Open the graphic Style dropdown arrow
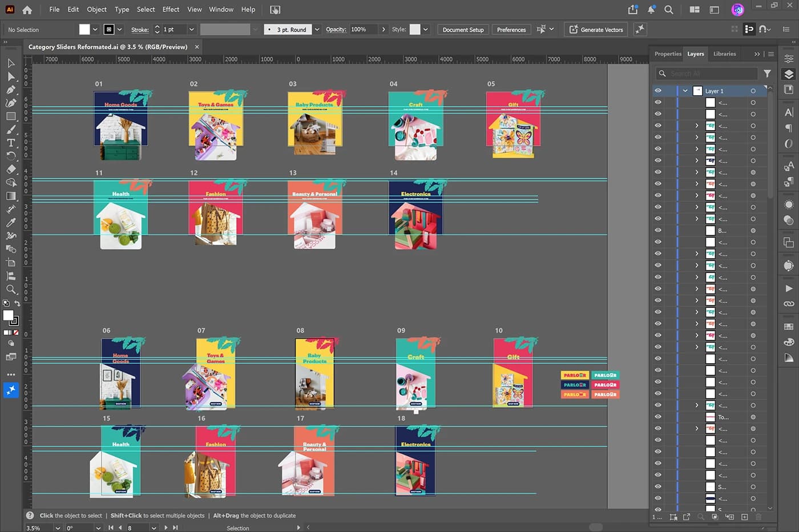This screenshot has width=799, height=532. 426,30
